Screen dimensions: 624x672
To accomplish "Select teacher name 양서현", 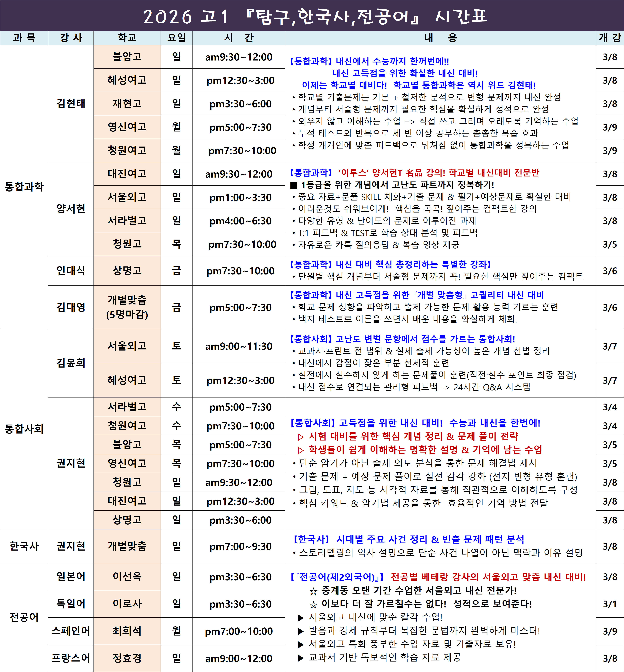I will click(x=71, y=209).
